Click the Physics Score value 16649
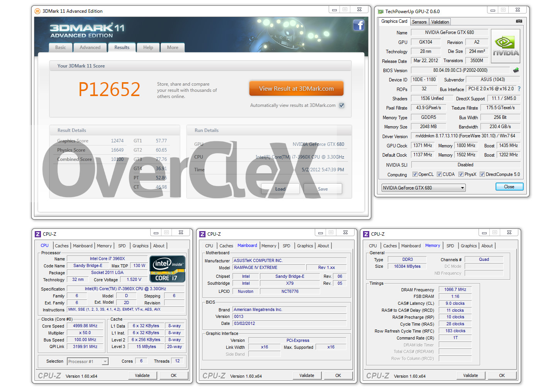The height and width of the screenshot is (392, 550). [x=117, y=150]
